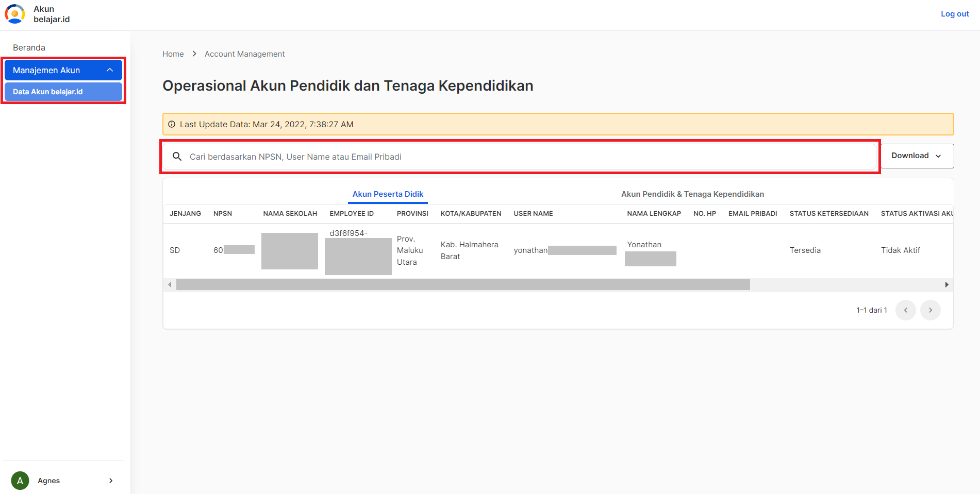Click the Kab. Halmahera Barat cell
Image resolution: width=980 pixels, height=494 pixels.
tap(469, 250)
